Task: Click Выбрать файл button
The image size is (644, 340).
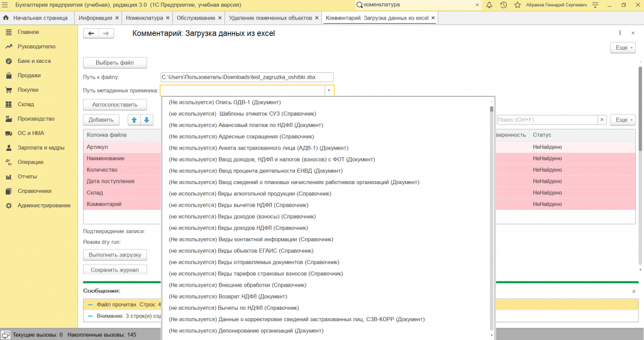Action: point(115,63)
